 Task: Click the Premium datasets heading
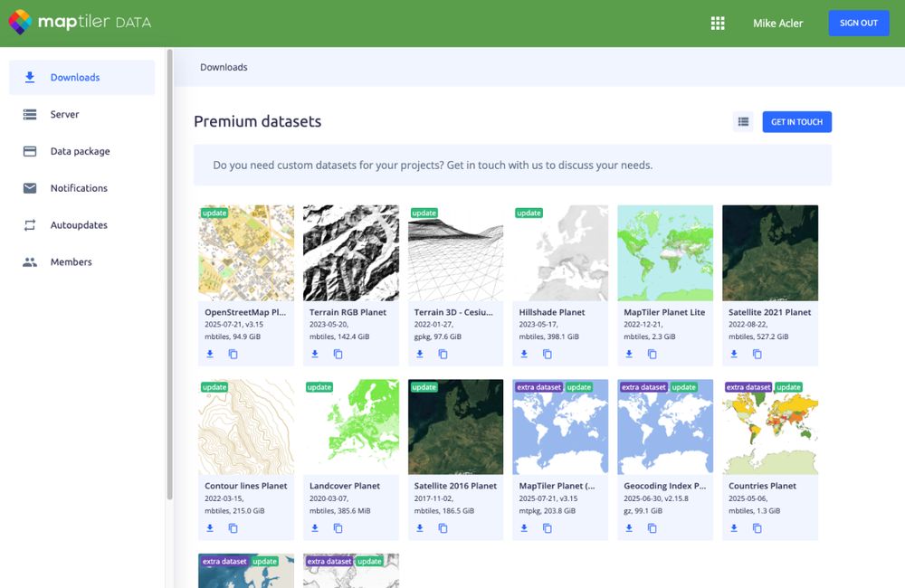pyautogui.click(x=257, y=121)
